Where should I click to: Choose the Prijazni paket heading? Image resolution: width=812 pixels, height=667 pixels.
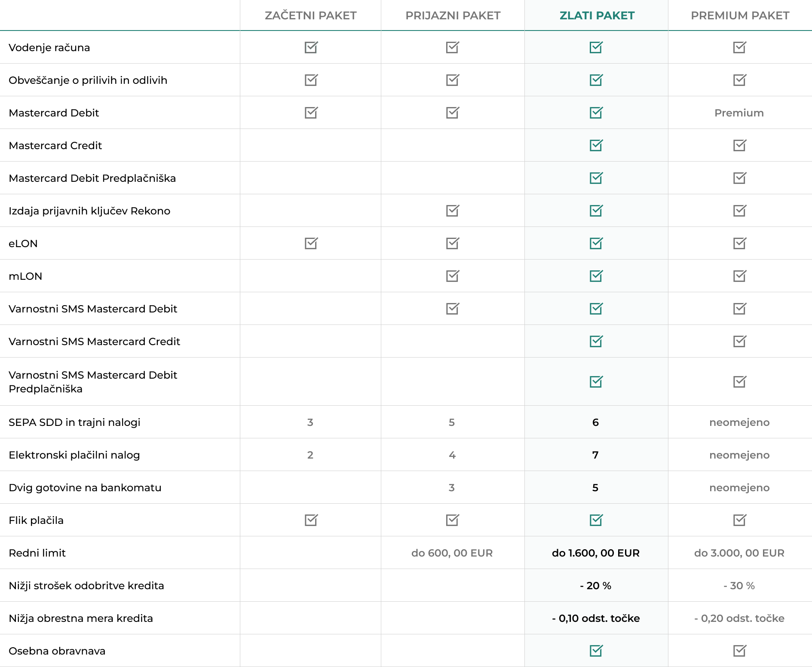(x=453, y=15)
